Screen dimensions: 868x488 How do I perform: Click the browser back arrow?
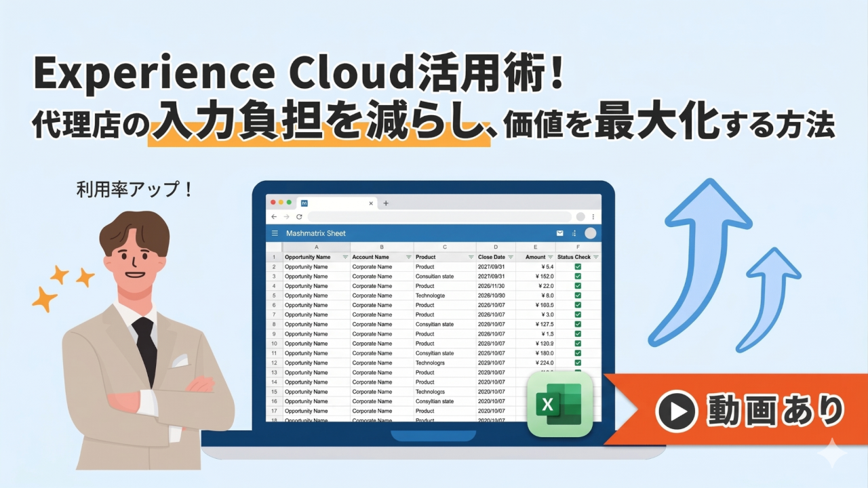click(274, 217)
